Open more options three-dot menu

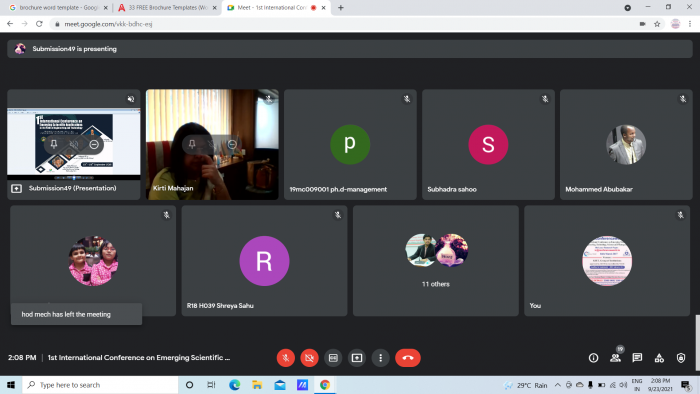tap(380, 358)
